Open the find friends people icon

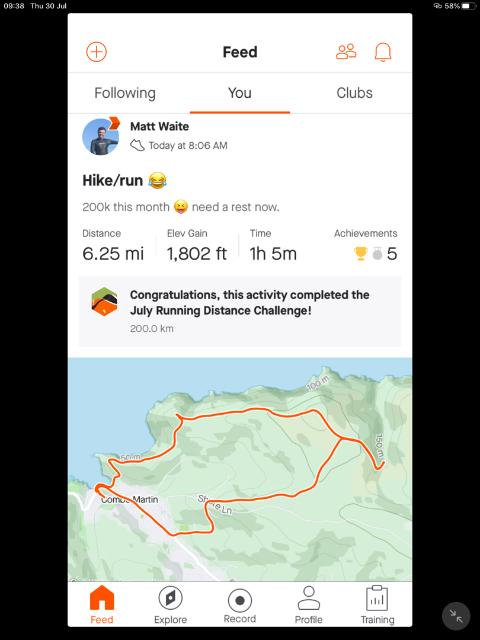point(346,52)
